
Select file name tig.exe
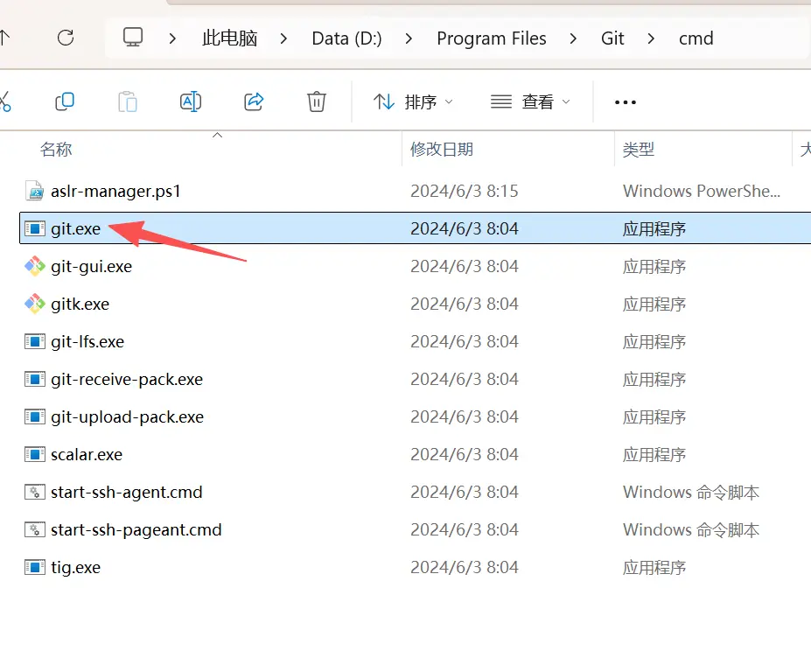coord(75,568)
